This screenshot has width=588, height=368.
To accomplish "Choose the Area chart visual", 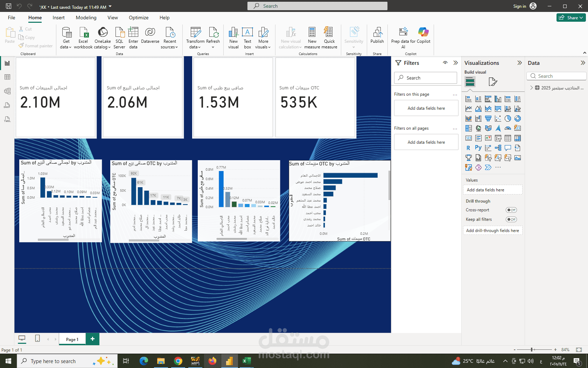I will 478,109.
